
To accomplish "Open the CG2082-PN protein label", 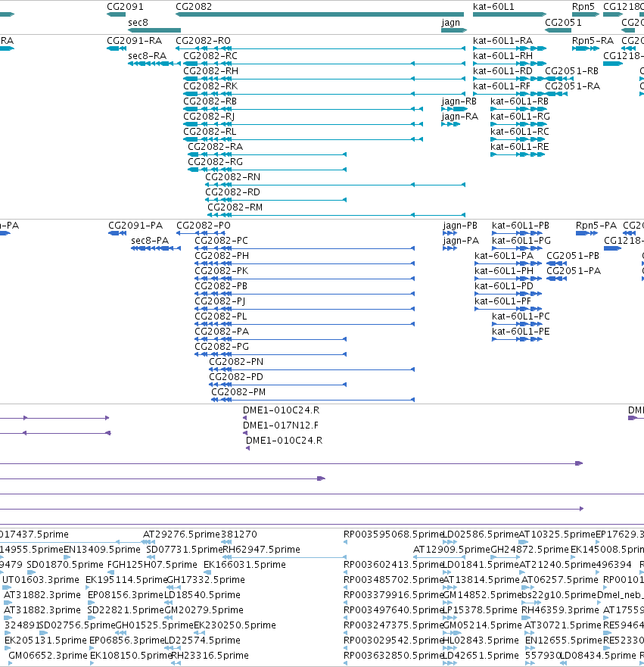I will point(236,362).
